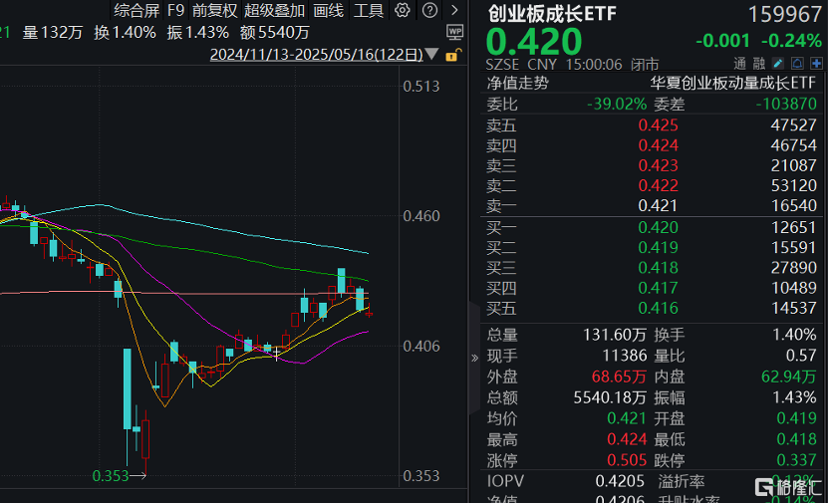This screenshot has height=504, width=829.
Task: Click total volume 131.60万
Action: (615, 335)
